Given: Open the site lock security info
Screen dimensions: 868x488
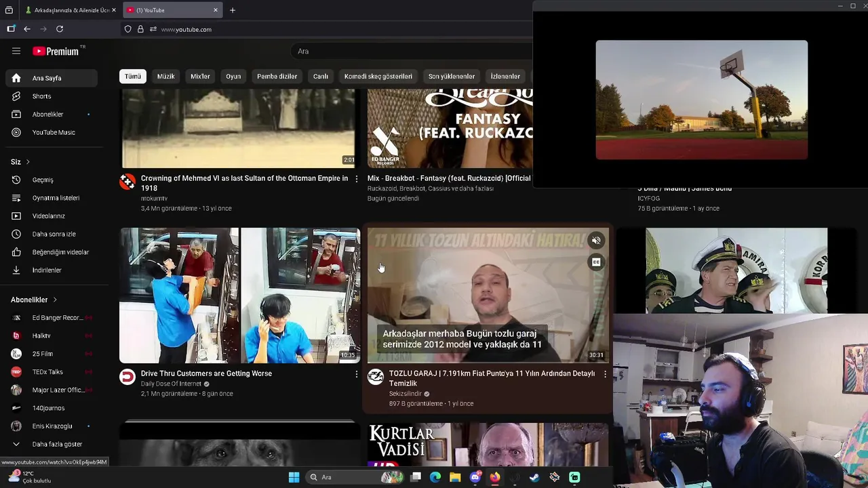Looking at the screenshot, I should pyautogui.click(x=140, y=29).
